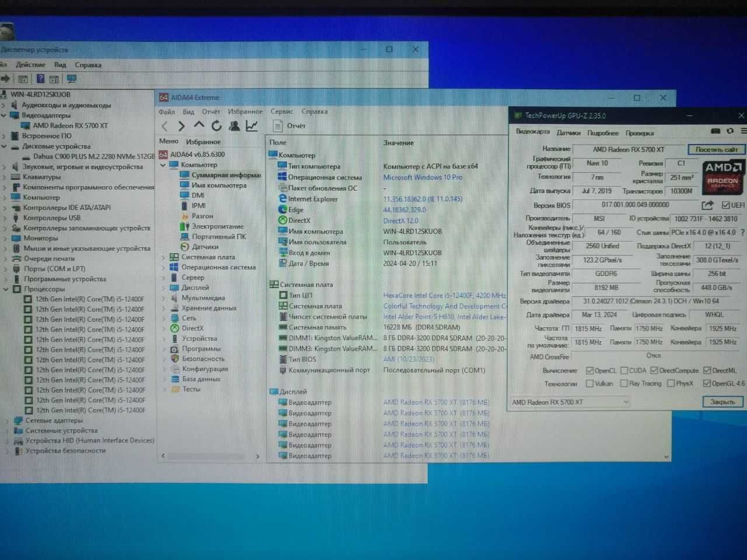747x560 pixels.
Task: Toggle PhysX checkbox in GPU-Z
Action: coord(671,383)
